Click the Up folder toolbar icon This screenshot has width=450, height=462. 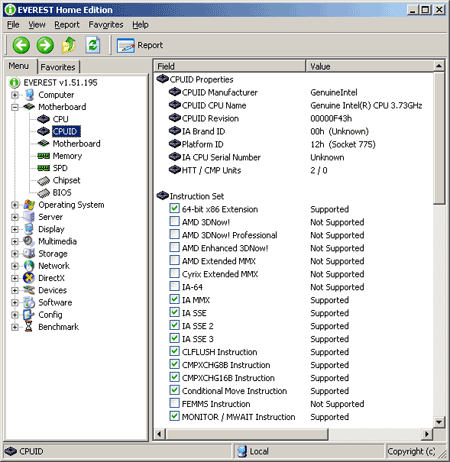click(x=69, y=45)
